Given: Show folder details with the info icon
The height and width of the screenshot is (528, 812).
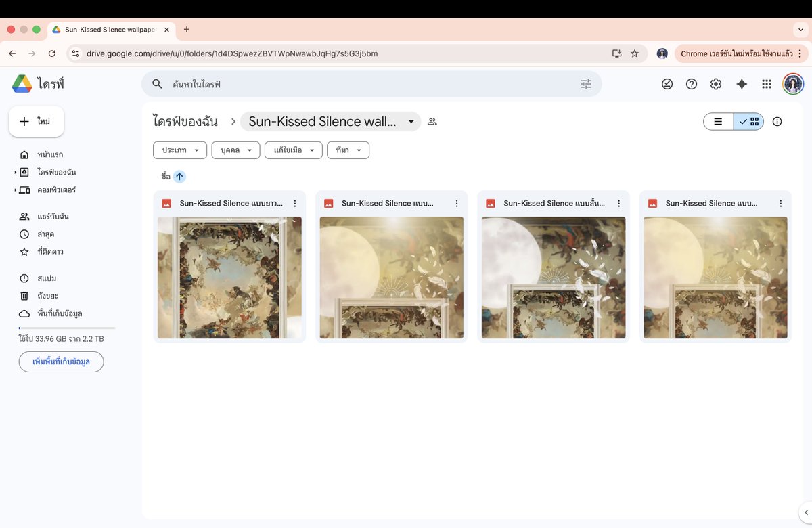Looking at the screenshot, I should (x=777, y=122).
